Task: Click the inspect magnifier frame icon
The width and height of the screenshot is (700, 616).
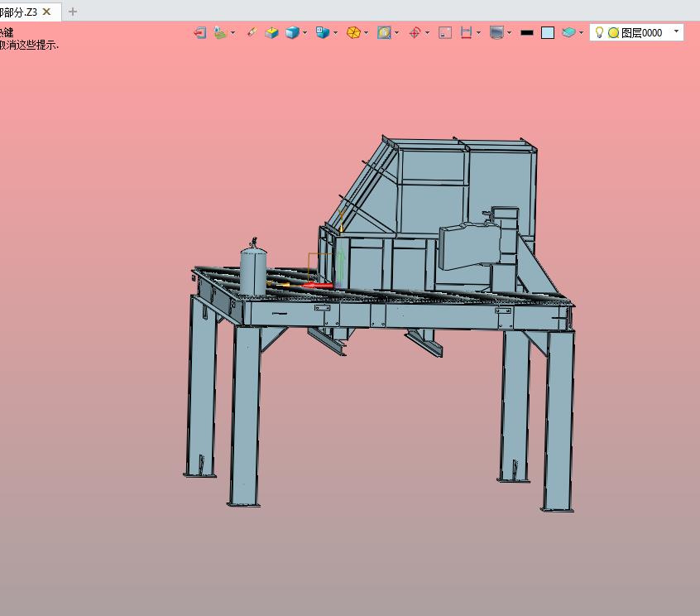Action: point(384,32)
